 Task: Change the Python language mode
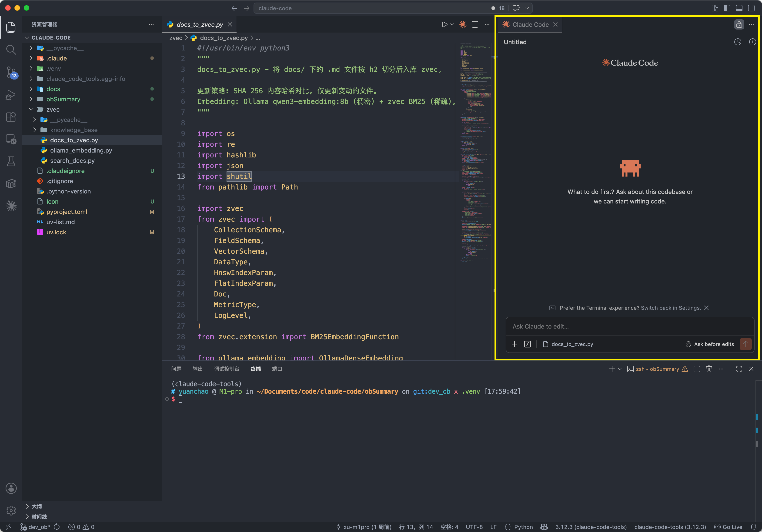coord(523,527)
